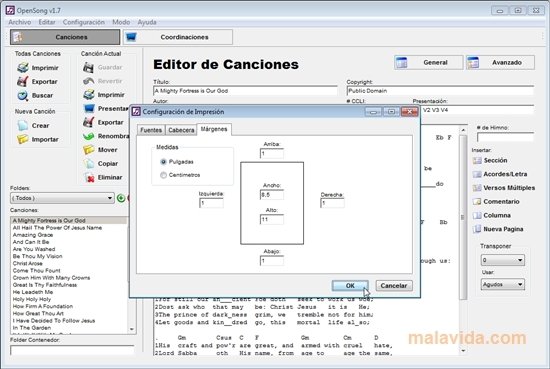
Task: Open the Folders dropdown
Action: [x=62, y=198]
